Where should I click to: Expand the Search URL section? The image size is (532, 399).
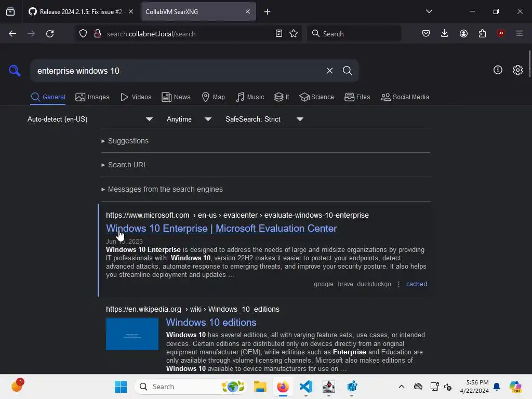[124, 165]
